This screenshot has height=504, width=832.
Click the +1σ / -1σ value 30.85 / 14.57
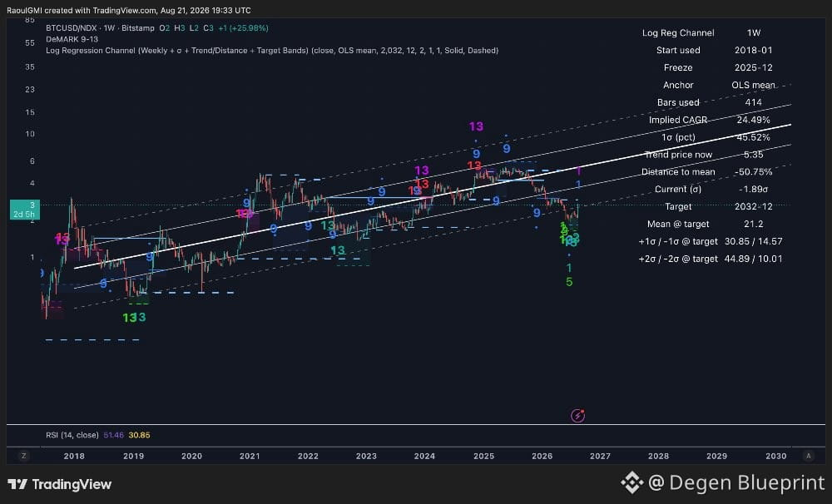754,241
